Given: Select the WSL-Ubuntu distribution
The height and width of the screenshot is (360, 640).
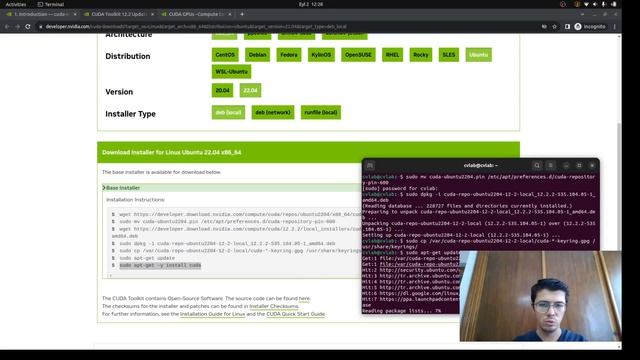Looking at the screenshot, I should pos(231,71).
